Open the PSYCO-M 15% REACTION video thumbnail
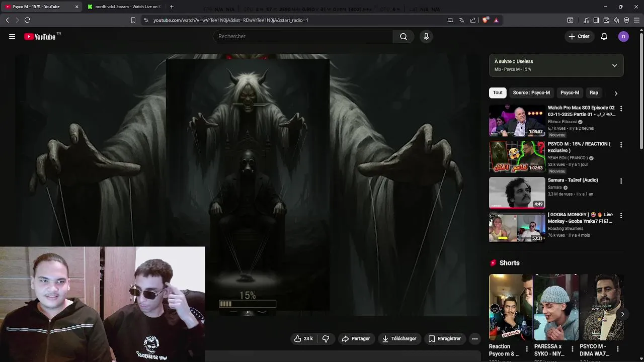The image size is (644, 362). tap(517, 156)
